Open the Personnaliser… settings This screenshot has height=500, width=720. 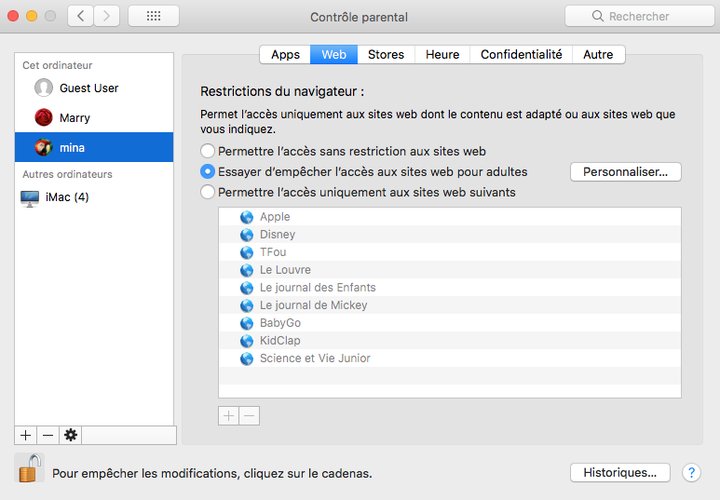coord(625,172)
